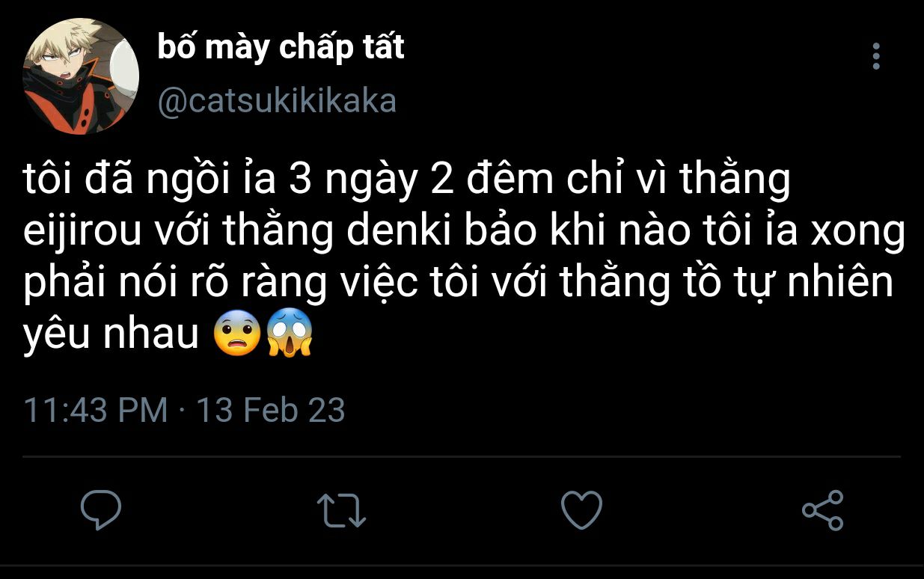Click the display name "bố mày chấp tất"
Screen dimensions: 924x579
[281, 49]
